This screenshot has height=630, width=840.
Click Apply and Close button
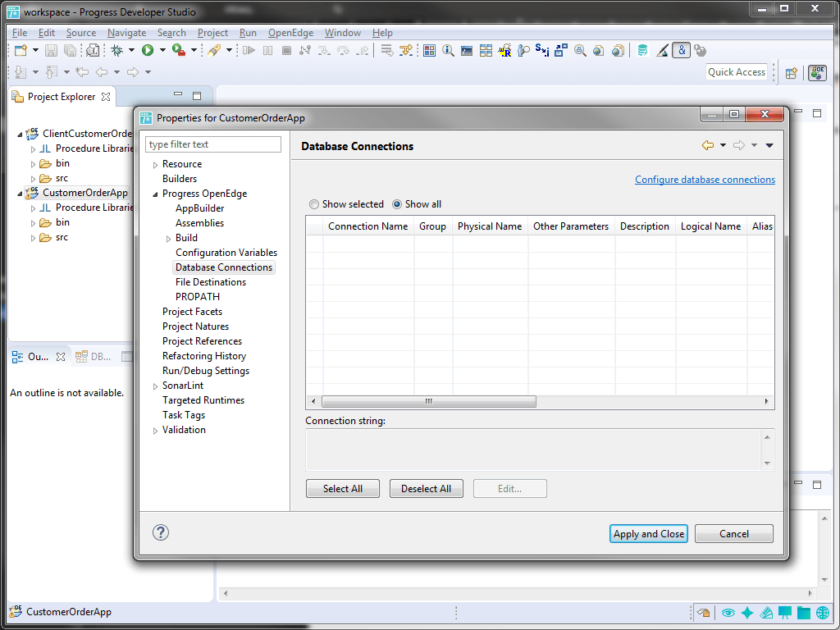(649, 533)
